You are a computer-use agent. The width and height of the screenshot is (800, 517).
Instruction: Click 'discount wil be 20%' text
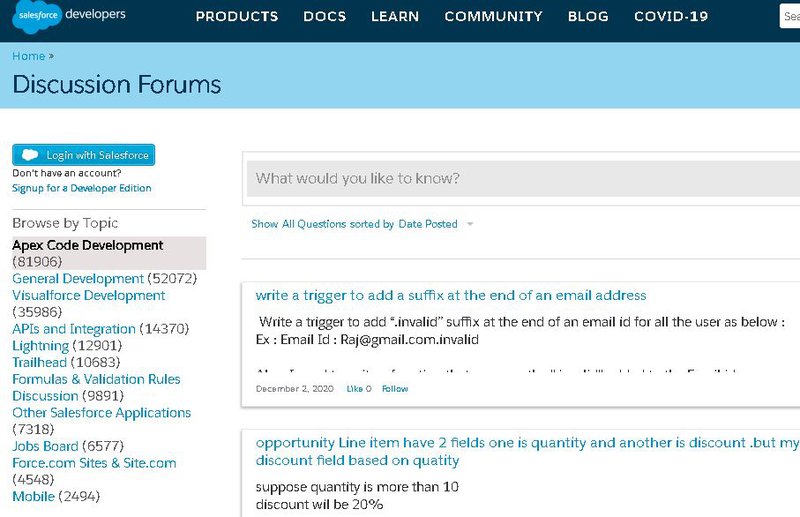click(319, 504)
